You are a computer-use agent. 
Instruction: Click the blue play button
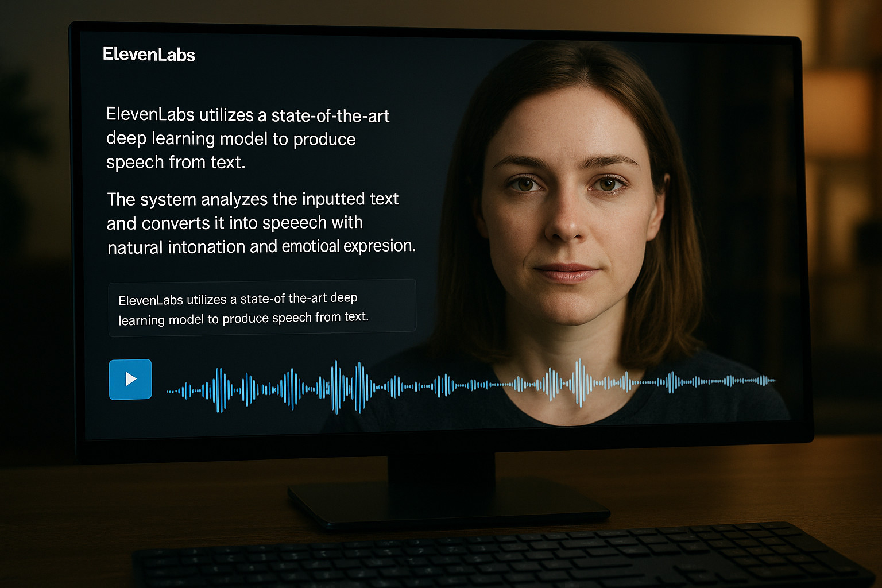pos(130,379)
